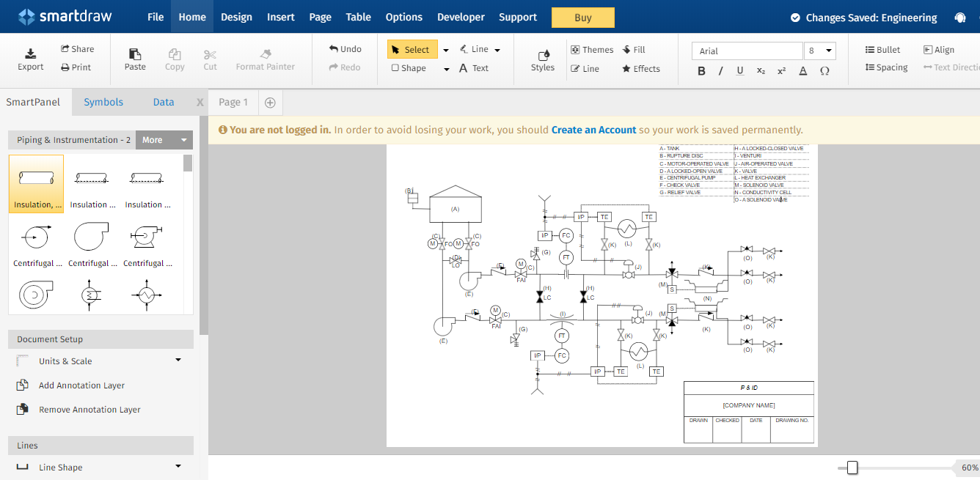Click the [COMPANY NAME] title block text
The image size is (980, 480).
tap(748, 405)
